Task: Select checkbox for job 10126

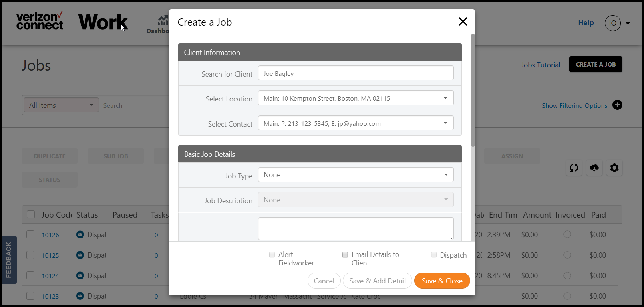Action: pos(30,234)
